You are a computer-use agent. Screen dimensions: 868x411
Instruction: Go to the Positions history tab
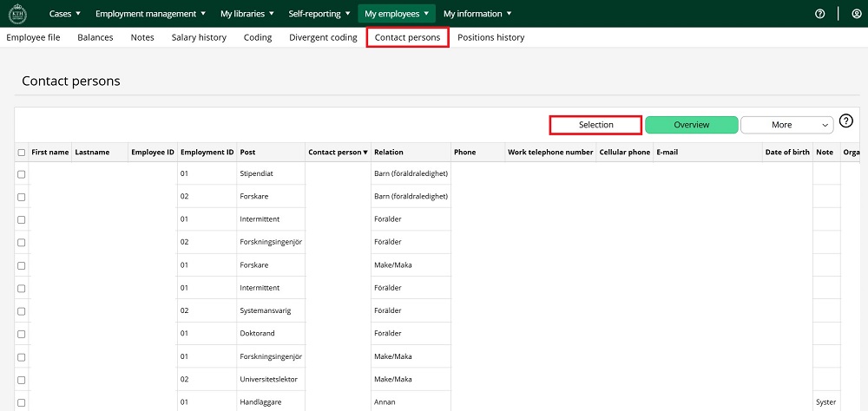(490, 38)
